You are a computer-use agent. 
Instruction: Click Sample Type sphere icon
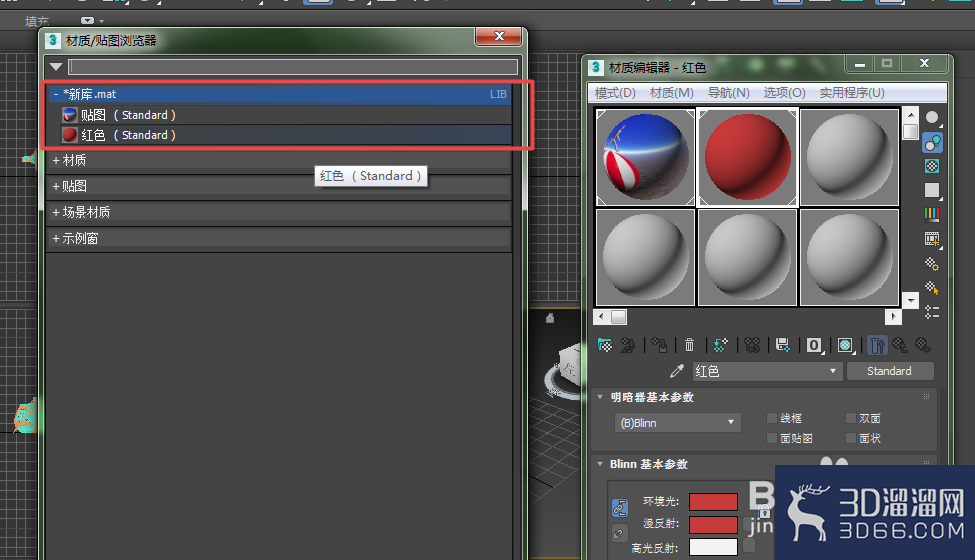coord(931,117)
